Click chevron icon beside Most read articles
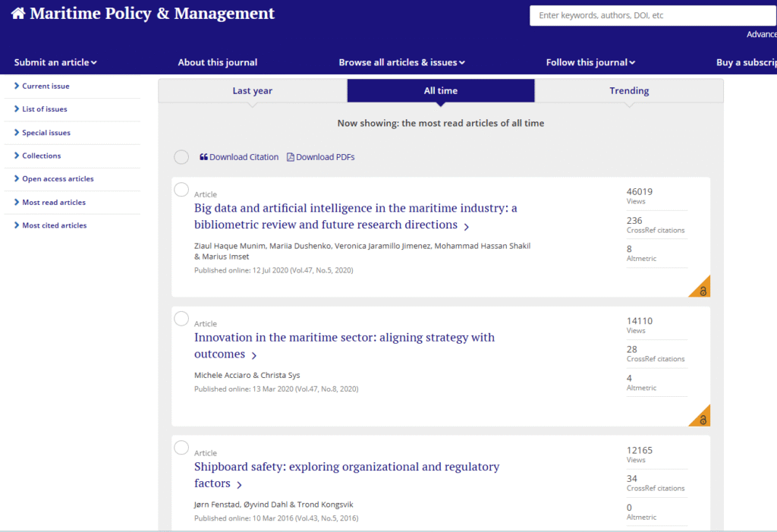The width and height of the screenshot is (777, 532). (17, 203)
